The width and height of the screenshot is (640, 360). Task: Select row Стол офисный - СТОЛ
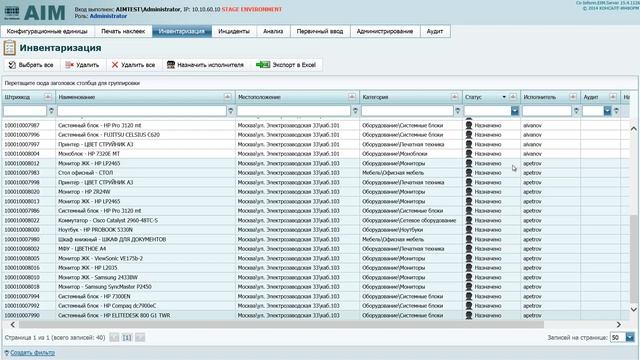point(316,173)
